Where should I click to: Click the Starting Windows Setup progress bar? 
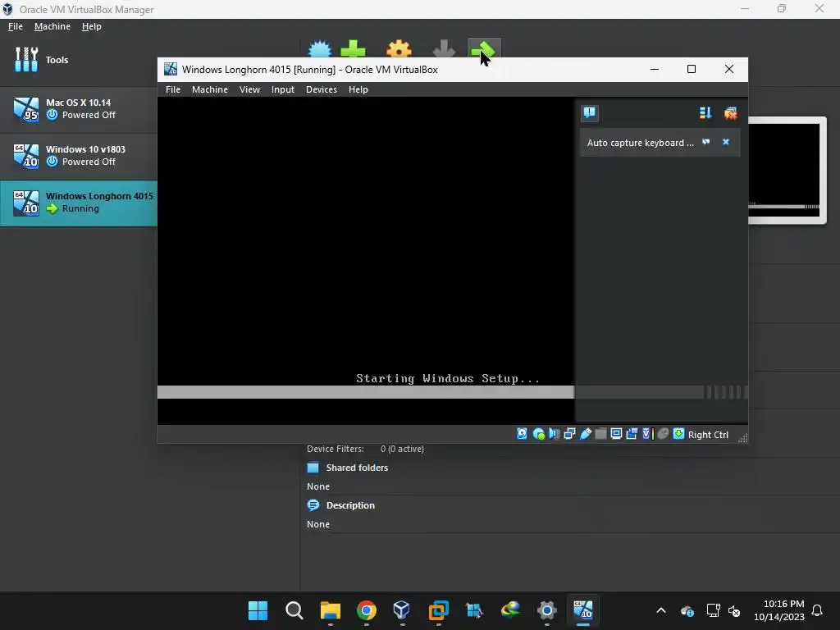[x=365, y=392]
